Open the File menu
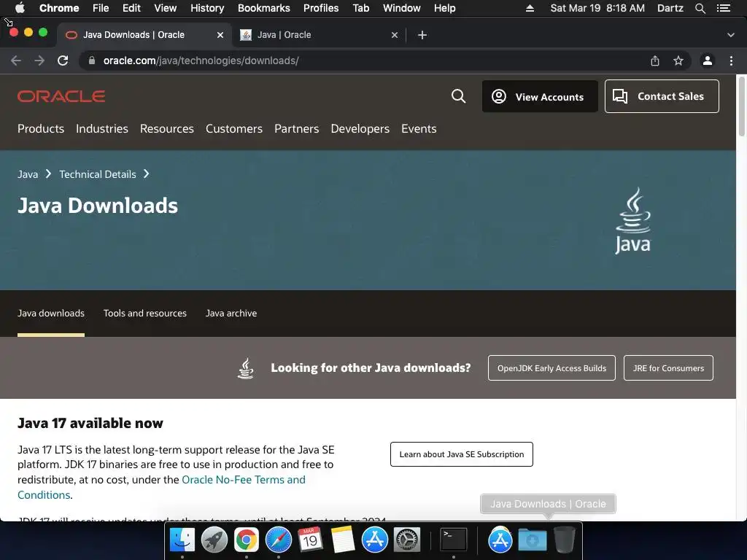The height and width of the screenshot is (560, 747). 101,8
